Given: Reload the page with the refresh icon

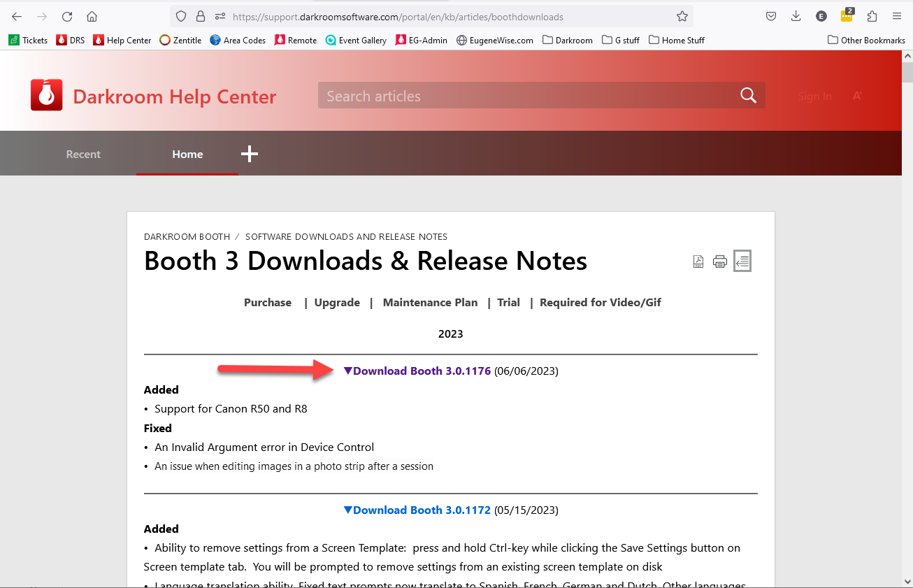Looking at the screenshot, I should [67, 16].
